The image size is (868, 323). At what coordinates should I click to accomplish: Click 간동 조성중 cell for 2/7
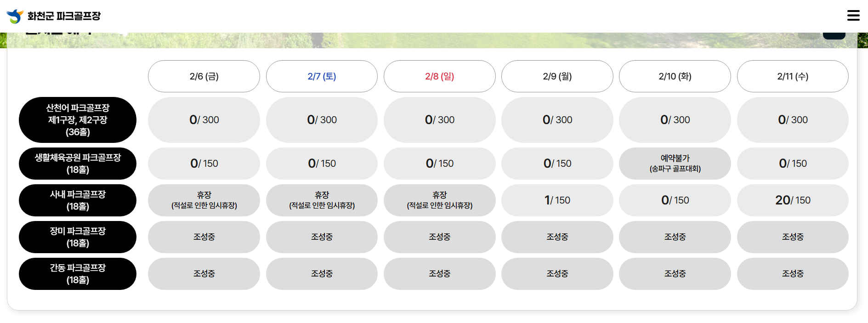click(322, 274)
